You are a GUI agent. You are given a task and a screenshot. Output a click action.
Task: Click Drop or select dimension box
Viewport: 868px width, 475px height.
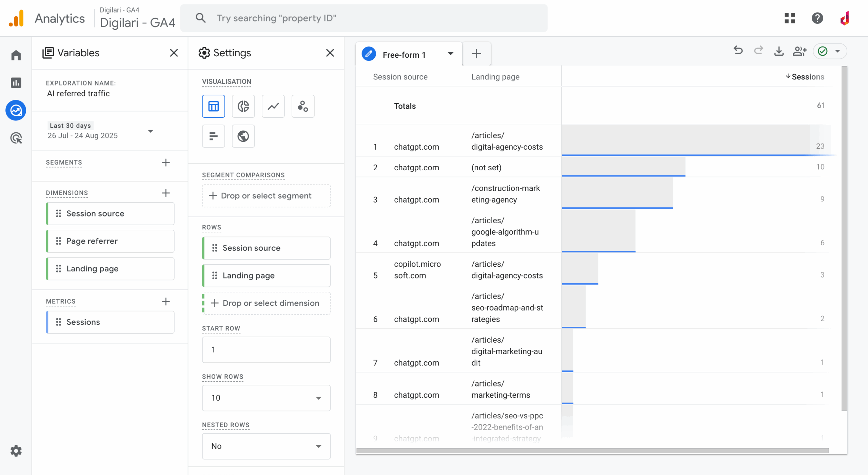tap(266, 303)
